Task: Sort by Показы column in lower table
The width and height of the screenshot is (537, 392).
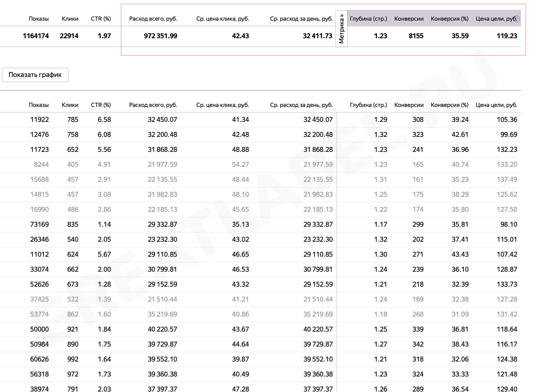Action: pos(39,105)
